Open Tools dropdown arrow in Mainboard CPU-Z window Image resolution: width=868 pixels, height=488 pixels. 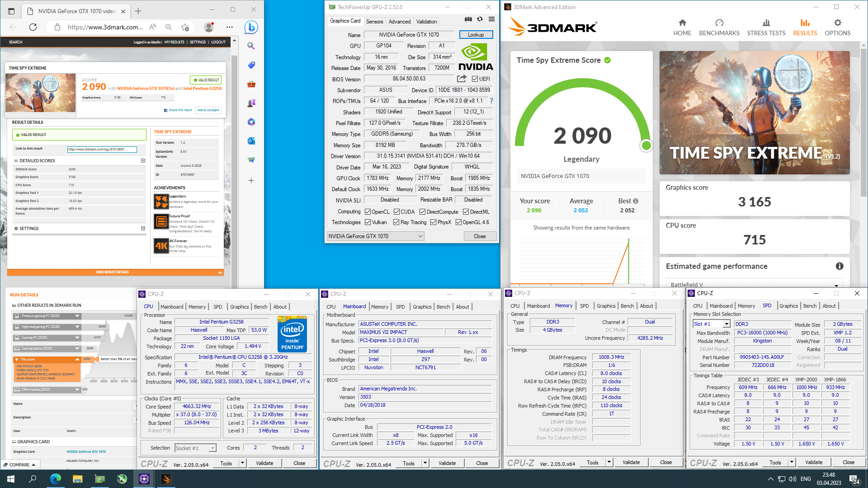click(x=425, y=463)
